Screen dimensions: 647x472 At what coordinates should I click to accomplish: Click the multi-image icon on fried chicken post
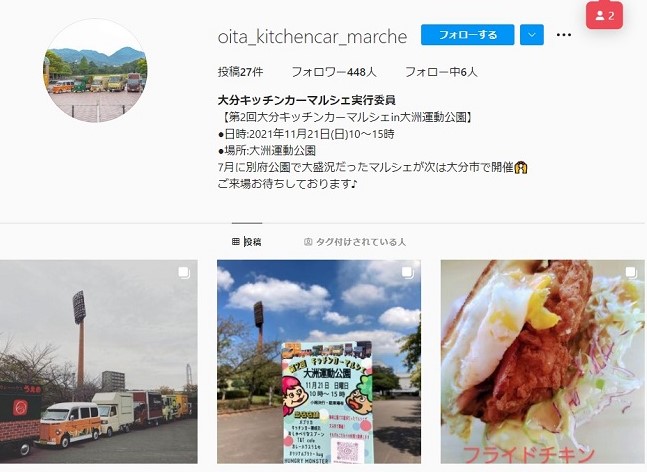click(630, 273)
